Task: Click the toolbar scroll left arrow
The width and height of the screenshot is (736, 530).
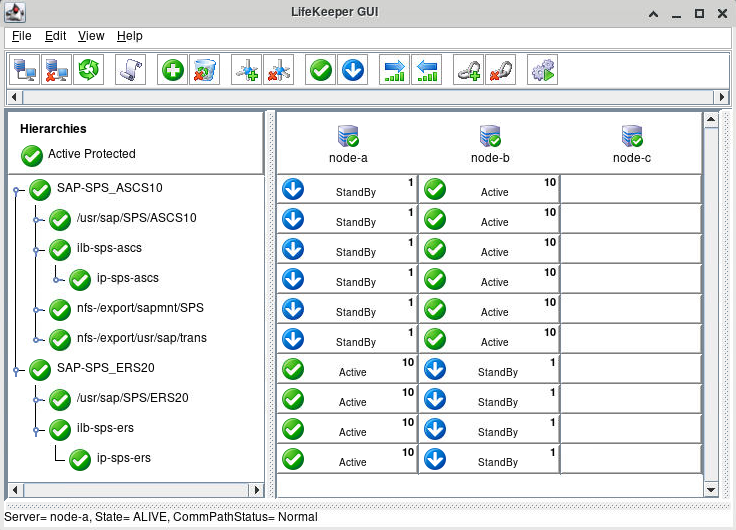Action: click(x=14, y=97)
